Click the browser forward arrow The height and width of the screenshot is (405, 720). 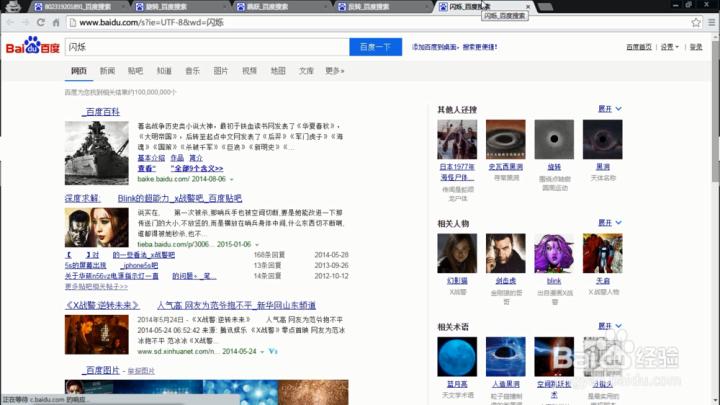tap(25, 22)
